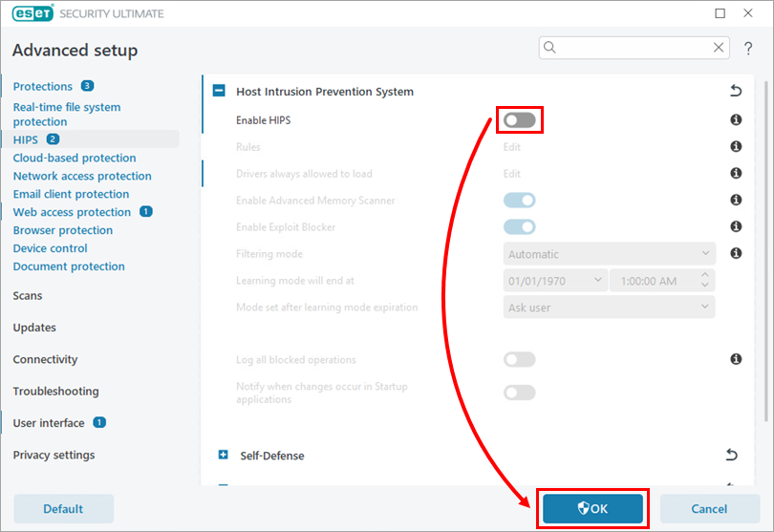
Task: Click the Default button
Action: pyautogui.click(x=63, y=509)
